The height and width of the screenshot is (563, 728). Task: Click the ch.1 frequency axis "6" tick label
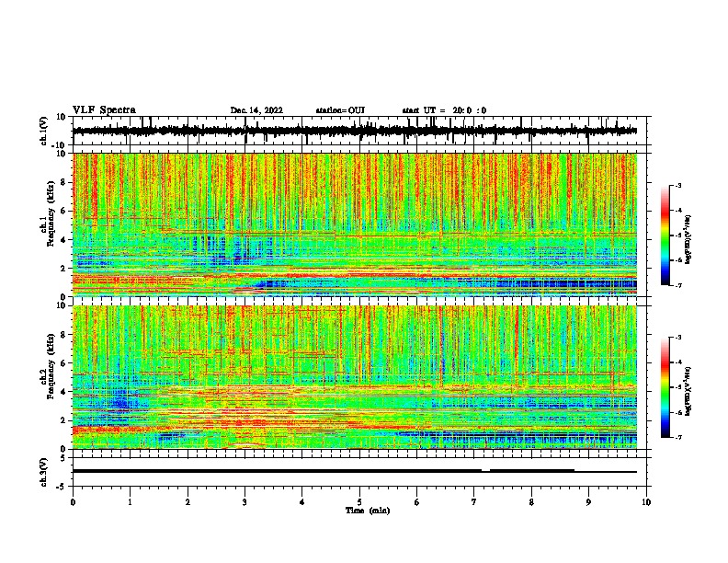[63, 211]
